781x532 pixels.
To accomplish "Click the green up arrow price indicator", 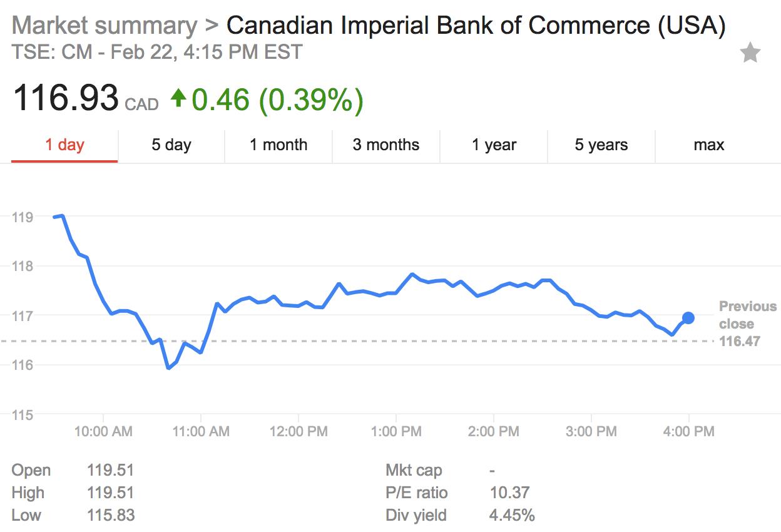I will click(179, 98).
